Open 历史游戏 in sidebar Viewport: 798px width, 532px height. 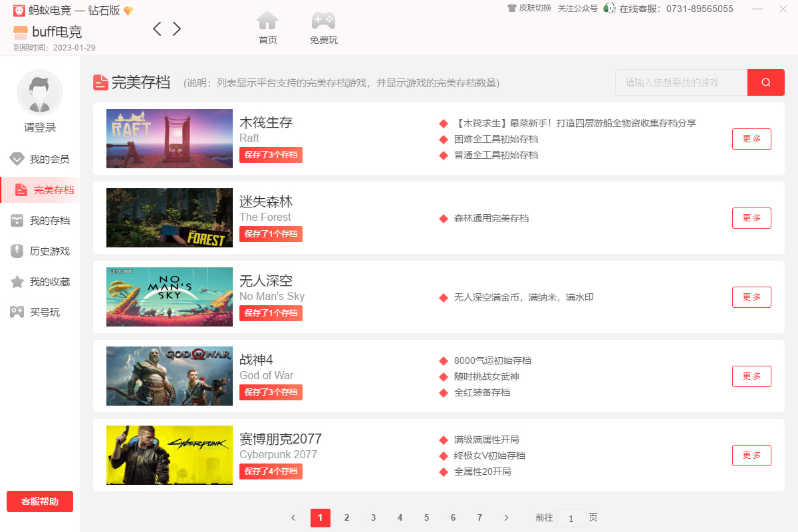coord(40,251)
